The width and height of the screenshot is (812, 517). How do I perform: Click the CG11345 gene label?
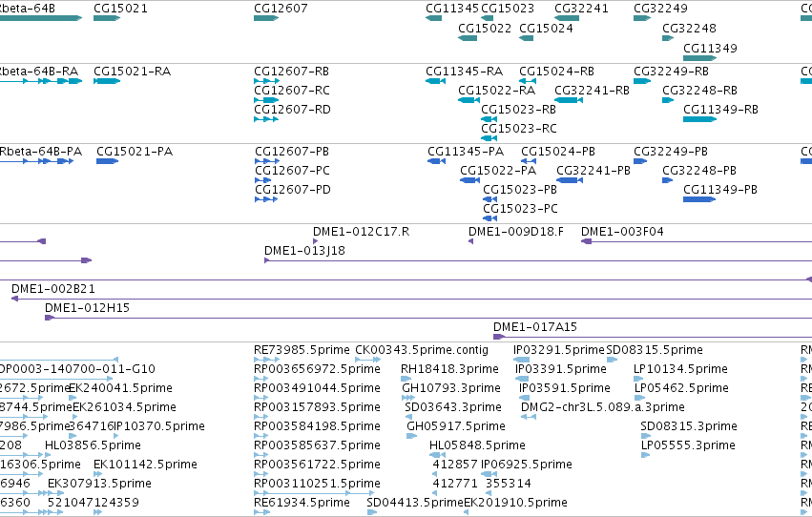(452, 9)
